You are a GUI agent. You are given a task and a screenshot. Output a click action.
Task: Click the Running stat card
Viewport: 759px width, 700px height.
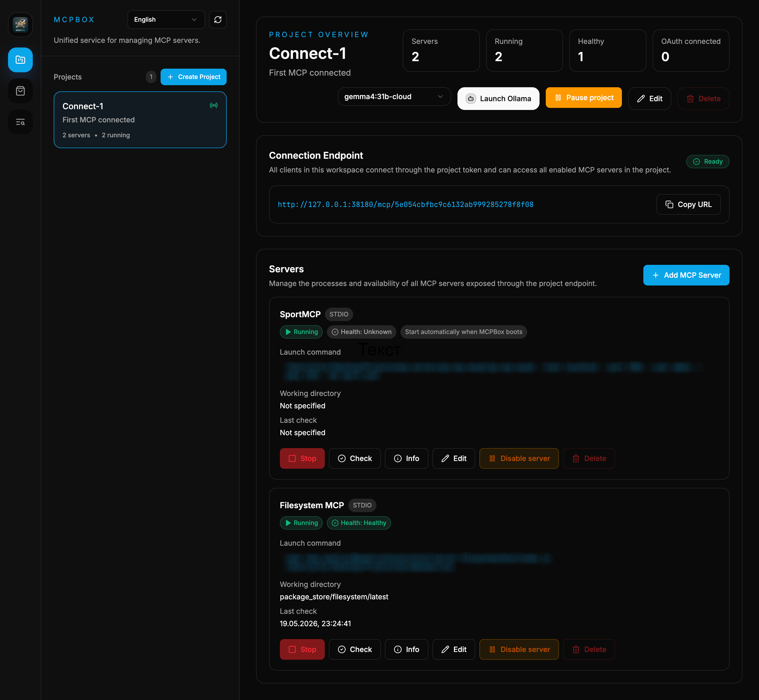(524, 50)
